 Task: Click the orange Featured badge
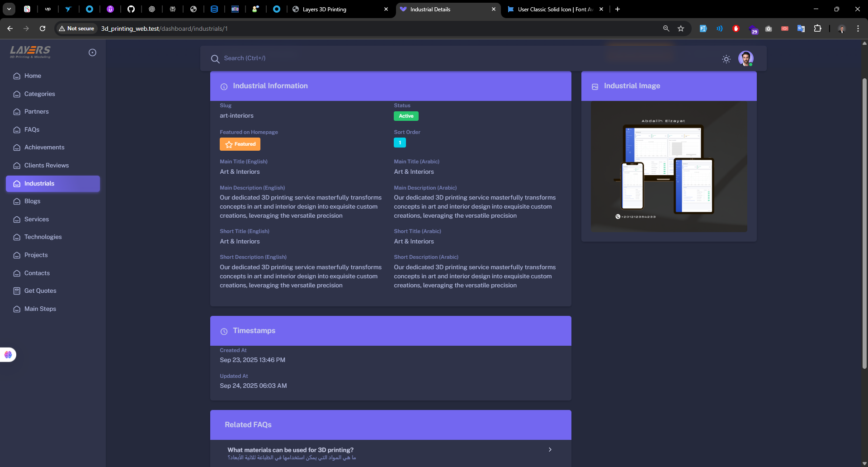coord(240,144)
